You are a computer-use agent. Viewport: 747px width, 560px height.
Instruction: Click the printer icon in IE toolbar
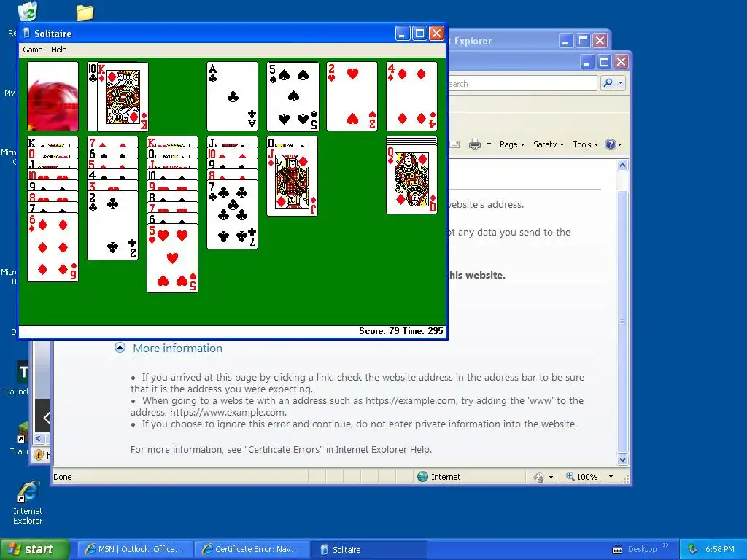474,144
